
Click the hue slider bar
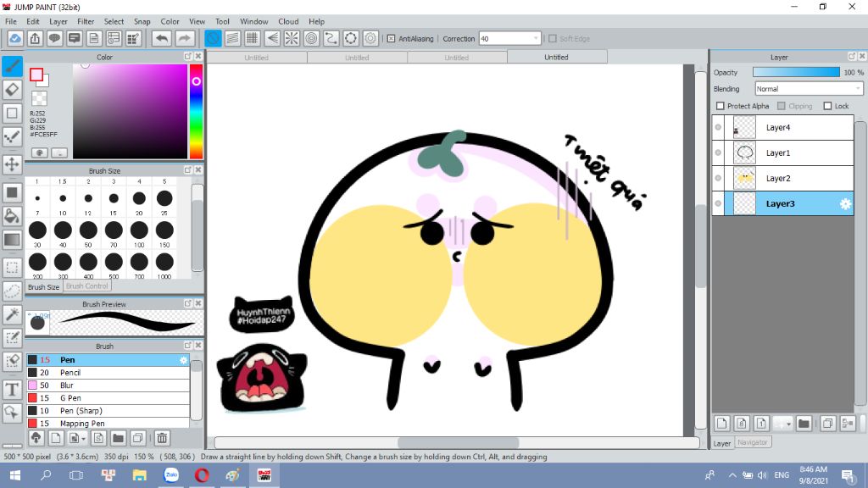[x=196, y=112]
